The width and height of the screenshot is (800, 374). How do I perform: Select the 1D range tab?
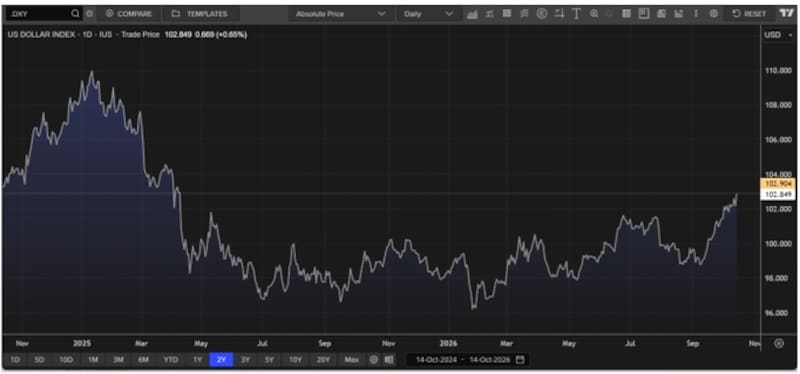pyautogui.click(x=15, y=360)
